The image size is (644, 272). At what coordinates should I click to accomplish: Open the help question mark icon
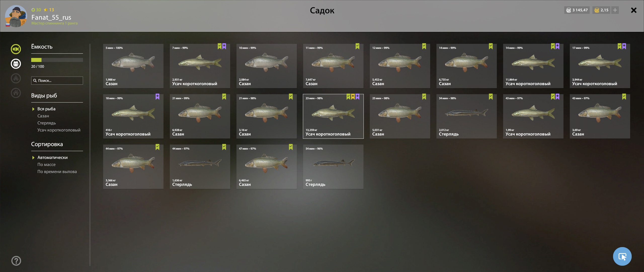click(x=16, y=261)
